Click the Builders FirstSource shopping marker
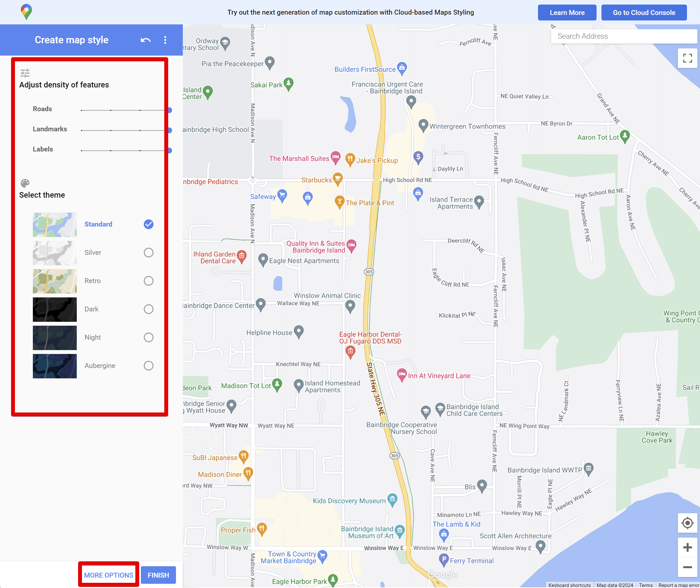700x588 pixels. click(402, 68)
